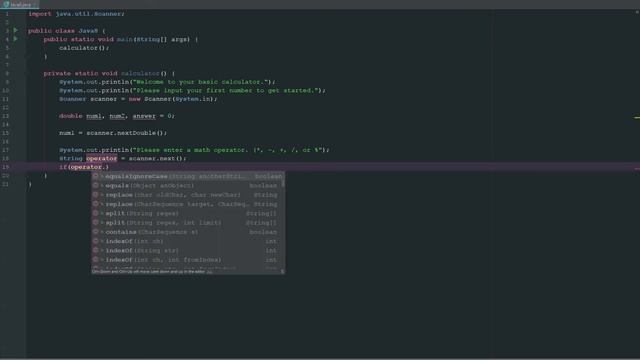Select split(String regex) suggestion
This screenshot has width=640, height=360.
tap(188, 213)
